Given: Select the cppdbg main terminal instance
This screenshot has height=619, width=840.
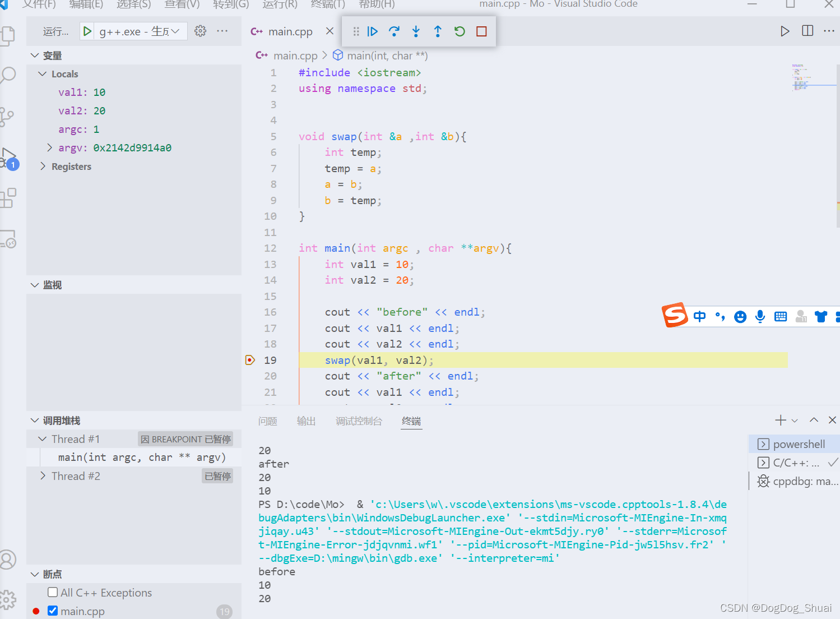Looking at the screenshot, I should pos(794,481).
